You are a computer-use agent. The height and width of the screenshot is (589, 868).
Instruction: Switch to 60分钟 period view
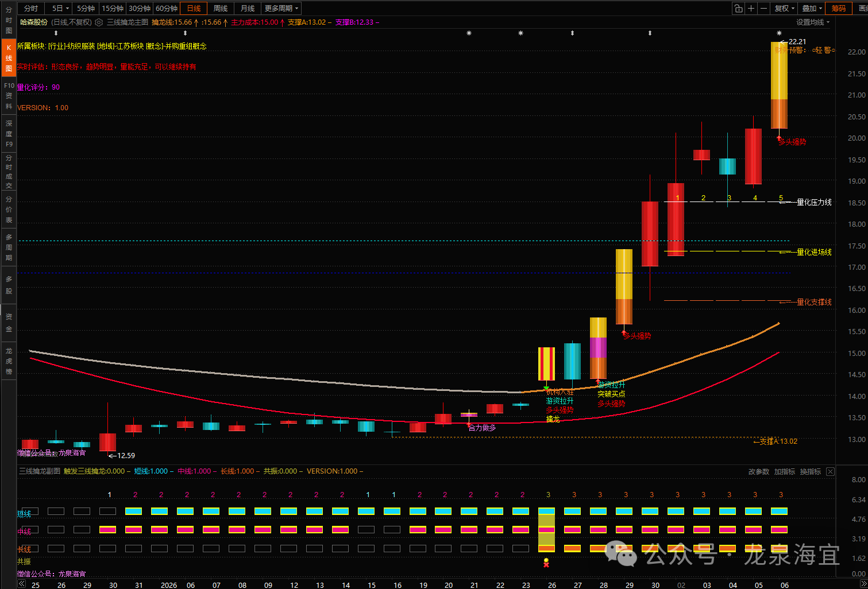pyautogui.click(x=167, y=8)
